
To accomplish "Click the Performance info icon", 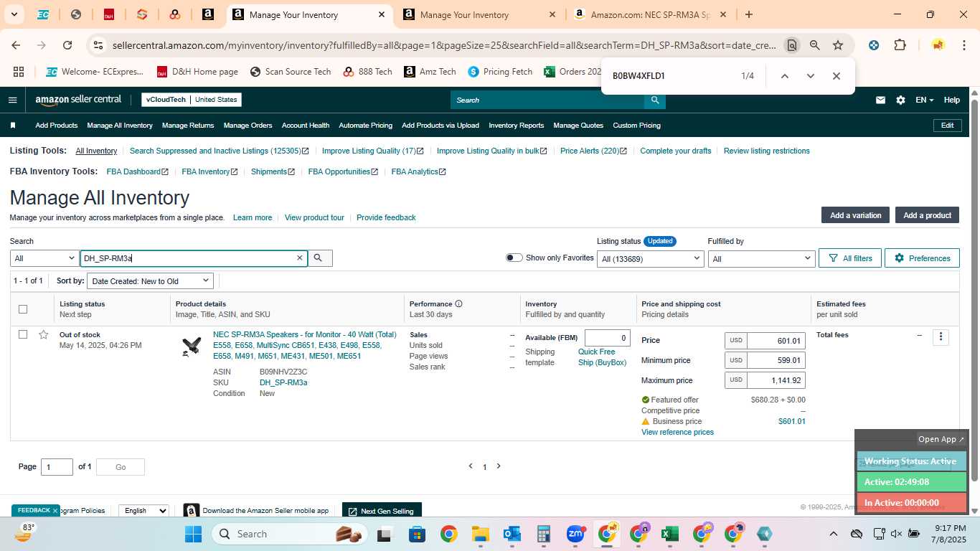I will coord(458,303).
